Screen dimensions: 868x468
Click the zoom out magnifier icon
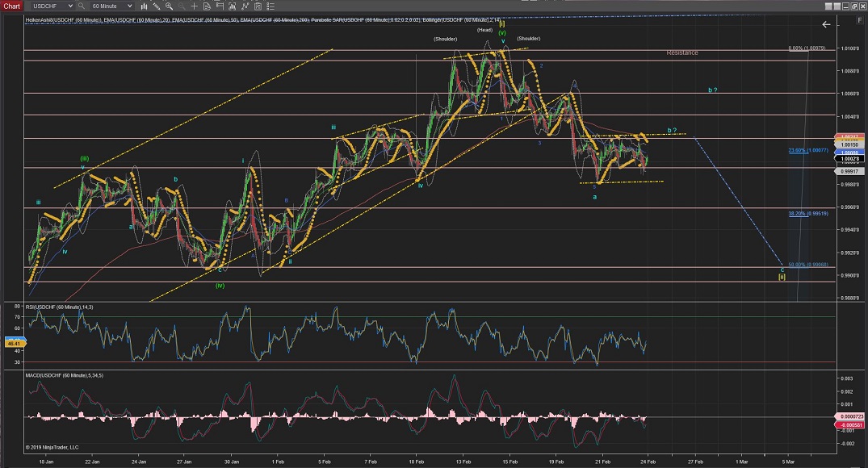click(182, 6)
